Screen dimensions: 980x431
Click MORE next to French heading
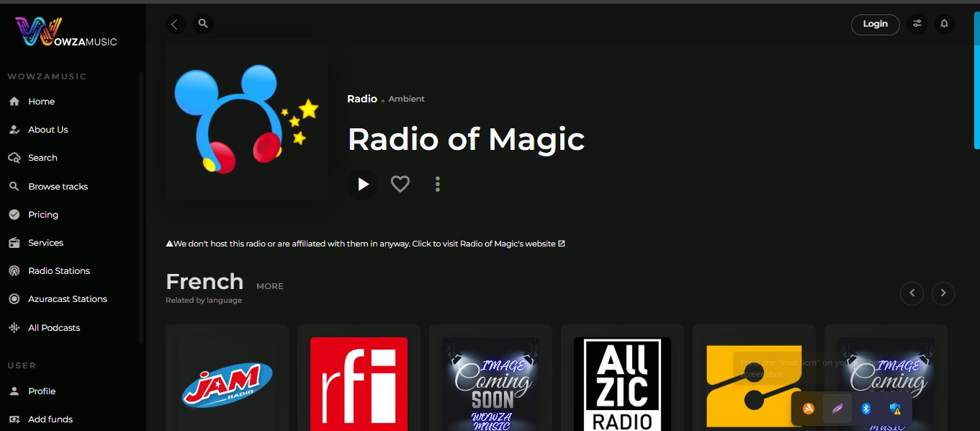270,286
